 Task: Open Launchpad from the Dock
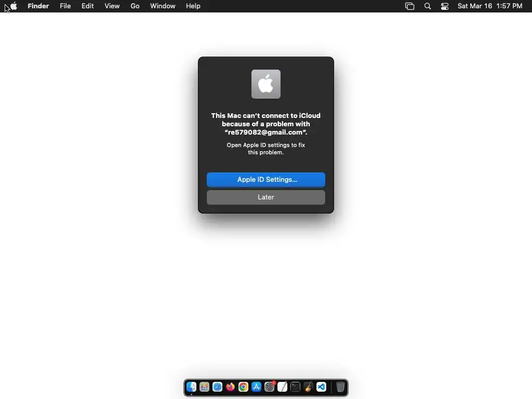(x=204, y=387)
